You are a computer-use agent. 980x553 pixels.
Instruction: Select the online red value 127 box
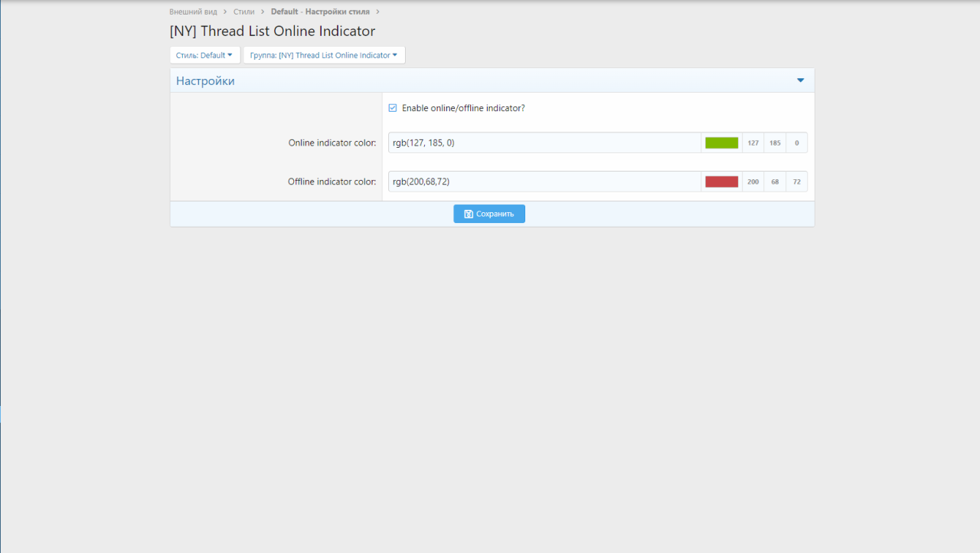click(753, 142)
